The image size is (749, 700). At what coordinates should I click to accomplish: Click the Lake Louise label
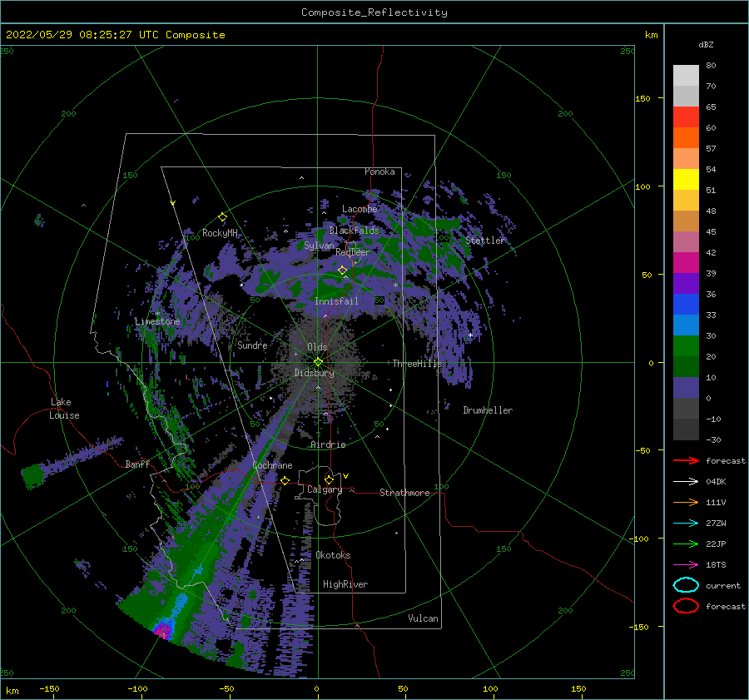[x=64, y=409]
